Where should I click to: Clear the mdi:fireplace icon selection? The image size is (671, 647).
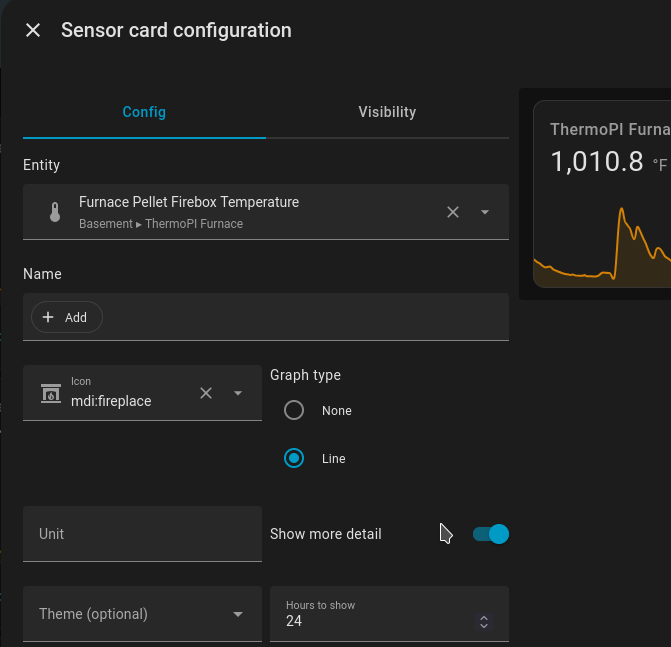pos(206,393)
